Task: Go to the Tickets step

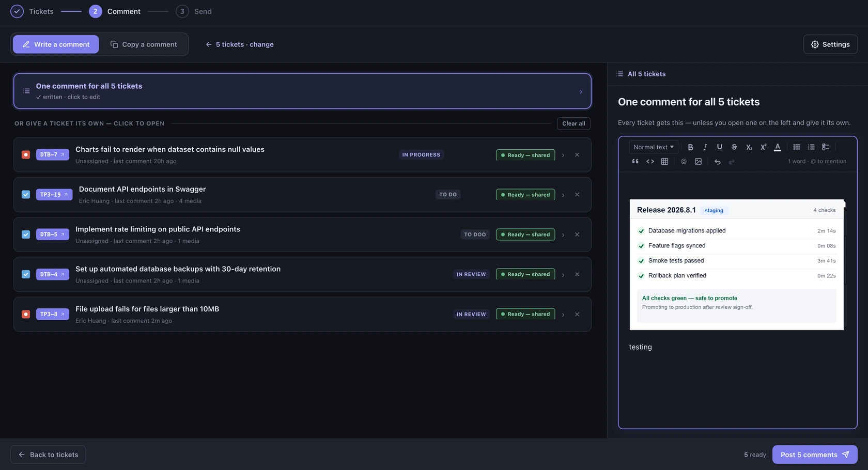Action: pyautogui.click(x=32, y=11)
